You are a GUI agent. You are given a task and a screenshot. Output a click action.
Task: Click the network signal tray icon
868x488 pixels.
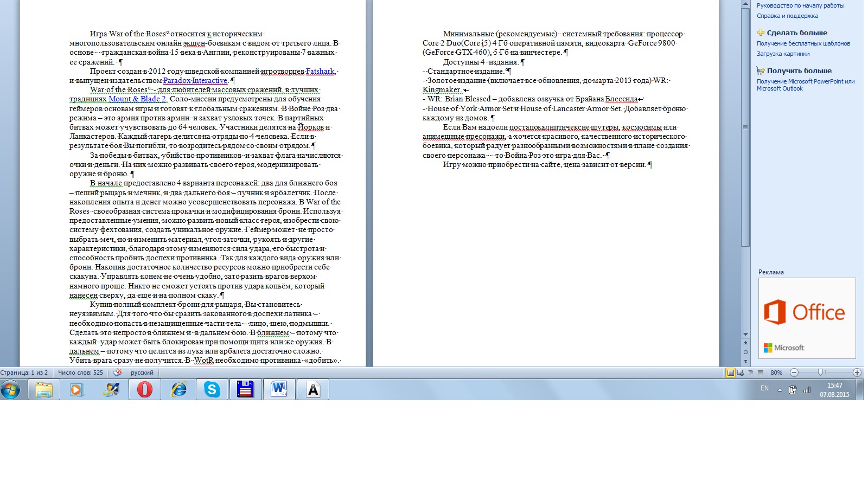(x=806, y=389)
